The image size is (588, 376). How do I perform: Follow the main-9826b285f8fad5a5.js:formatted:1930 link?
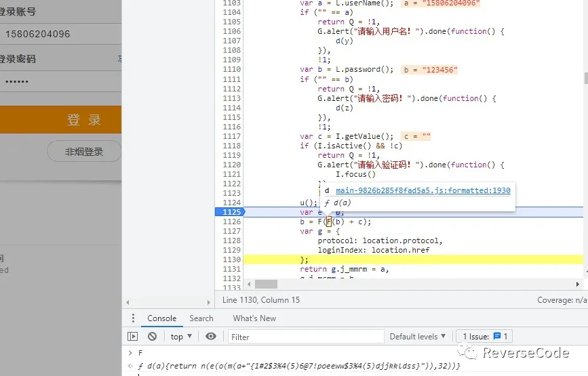(423, 190)
